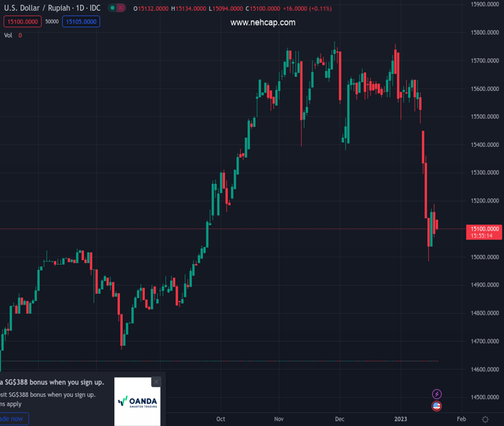Click the Trade now button
The image size is (504, 426).
click(x=13, y=419)
